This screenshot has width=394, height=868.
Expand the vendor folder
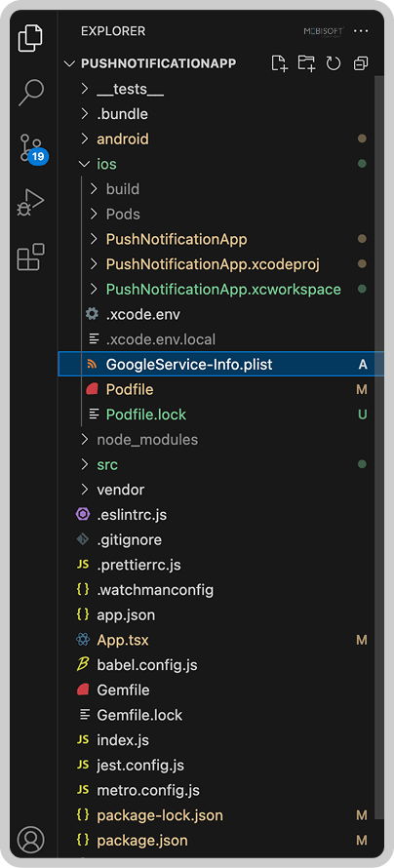coord(84,490)
